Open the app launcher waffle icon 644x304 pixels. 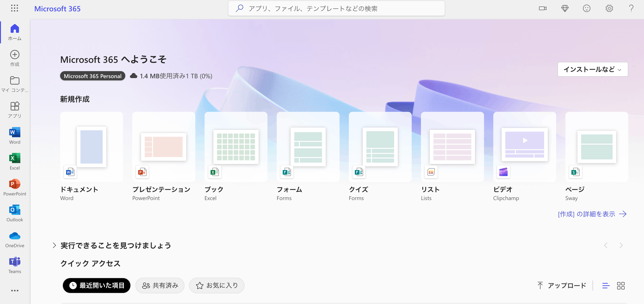pos(15,8)
